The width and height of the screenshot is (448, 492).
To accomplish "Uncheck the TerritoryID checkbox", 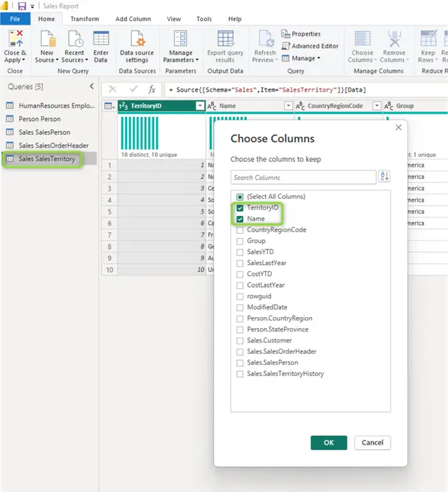I will [x=240, y=208].
